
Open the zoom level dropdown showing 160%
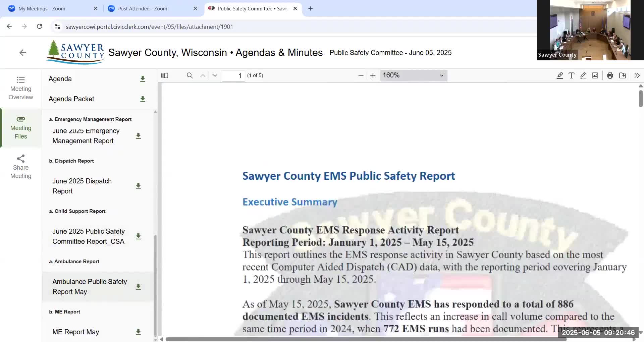[x=413, y=75]
